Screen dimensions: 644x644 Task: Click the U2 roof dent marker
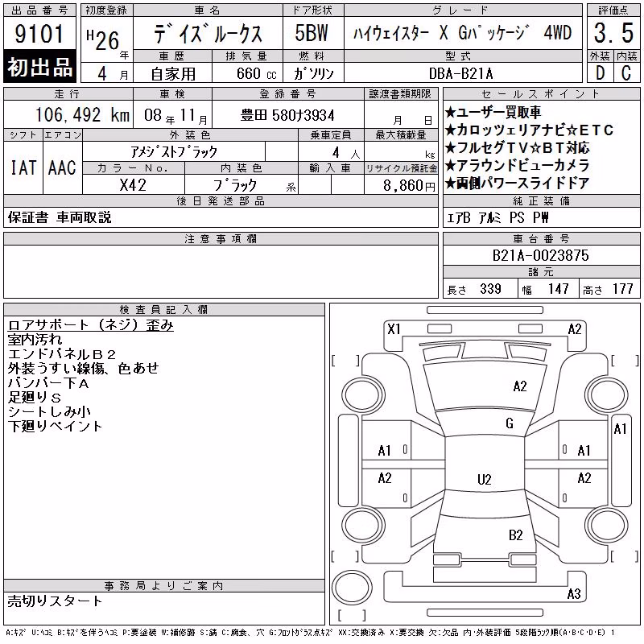[485, 479]
